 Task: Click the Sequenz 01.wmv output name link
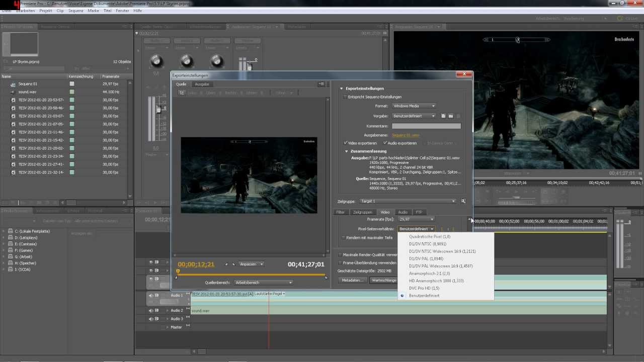click(405, 135)
